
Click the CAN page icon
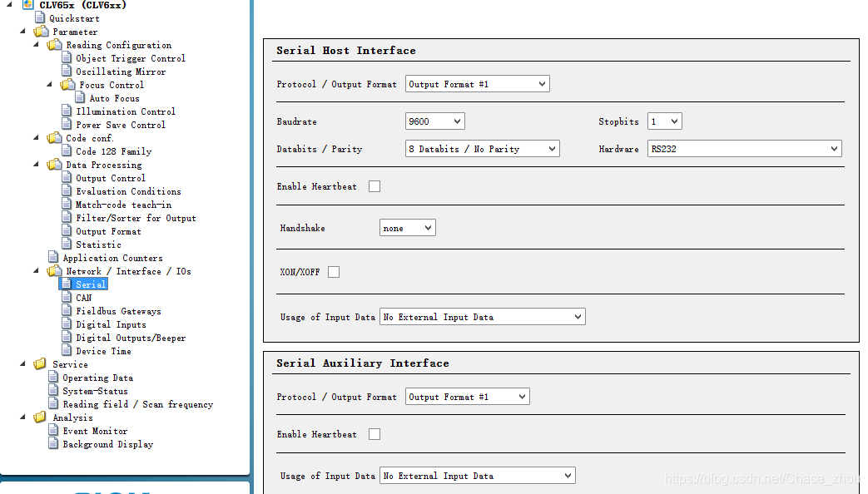click(67, 297)
